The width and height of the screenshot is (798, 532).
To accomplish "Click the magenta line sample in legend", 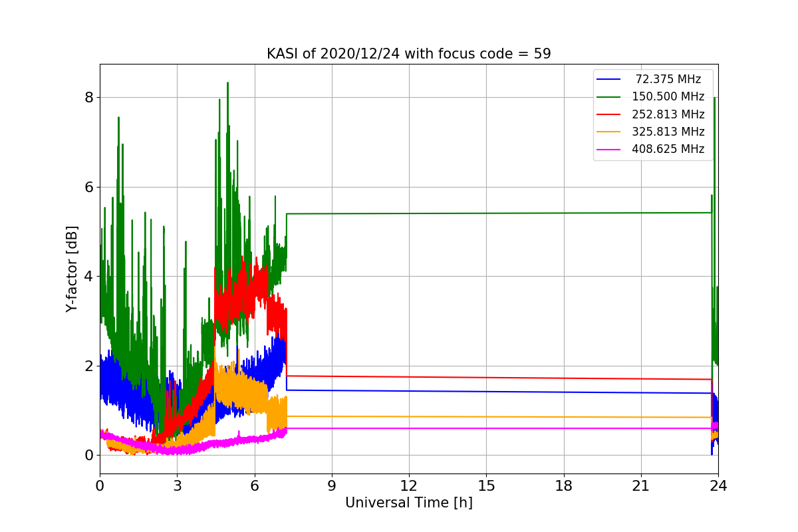I will [608, 149].
